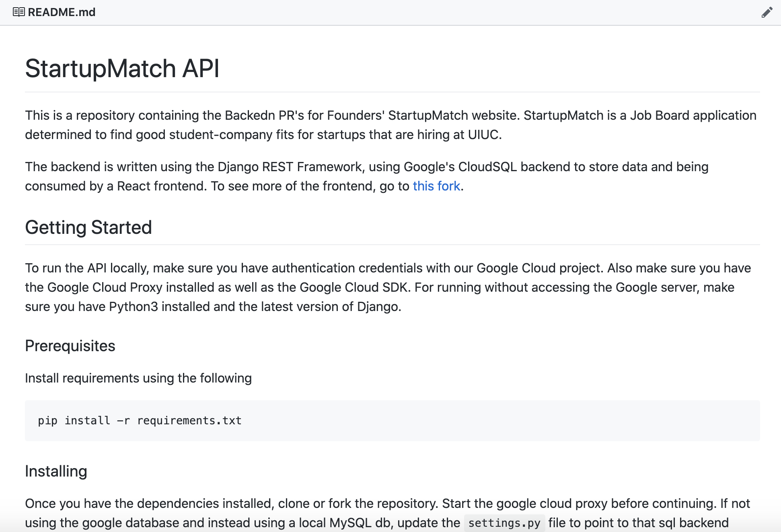The image size is (781, 532).
Task: Click the pencil edit icon for README.md
Action: (x=767, y=12)
